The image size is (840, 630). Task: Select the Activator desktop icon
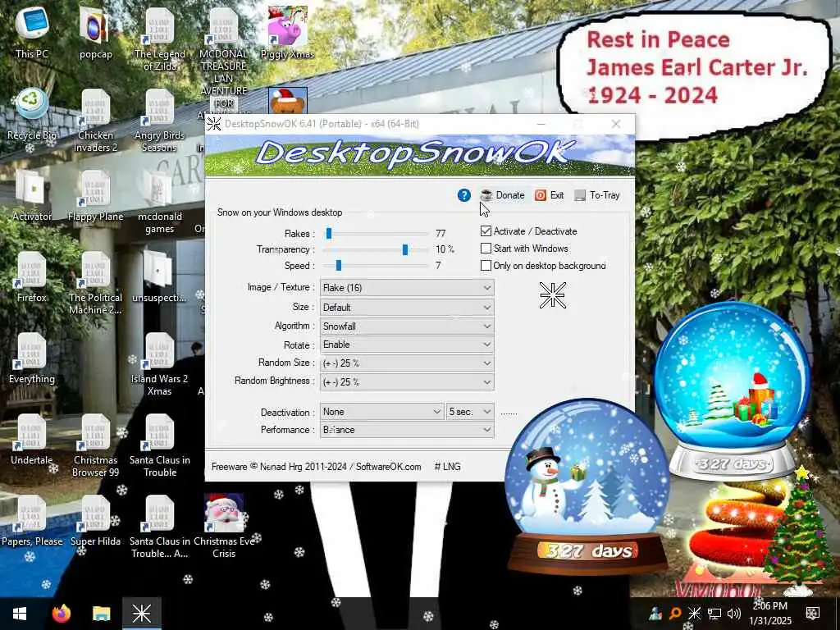pyautogui.click(x=32, y=195)
